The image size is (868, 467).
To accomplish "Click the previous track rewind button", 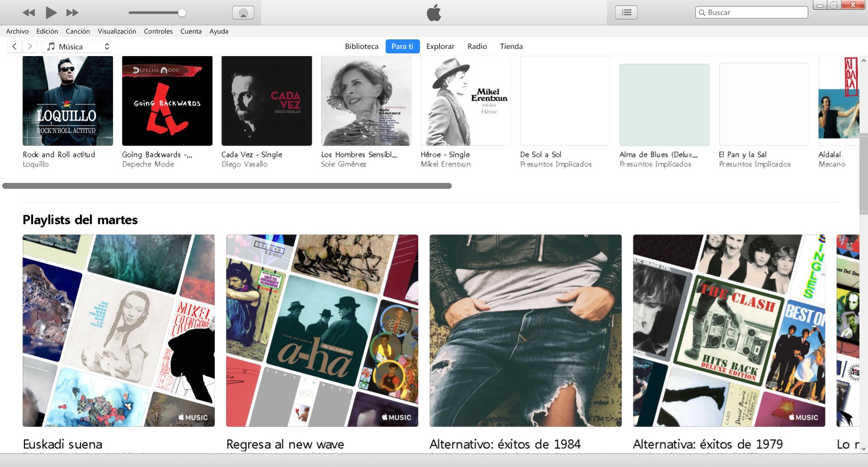I will [x=28, y=13].
